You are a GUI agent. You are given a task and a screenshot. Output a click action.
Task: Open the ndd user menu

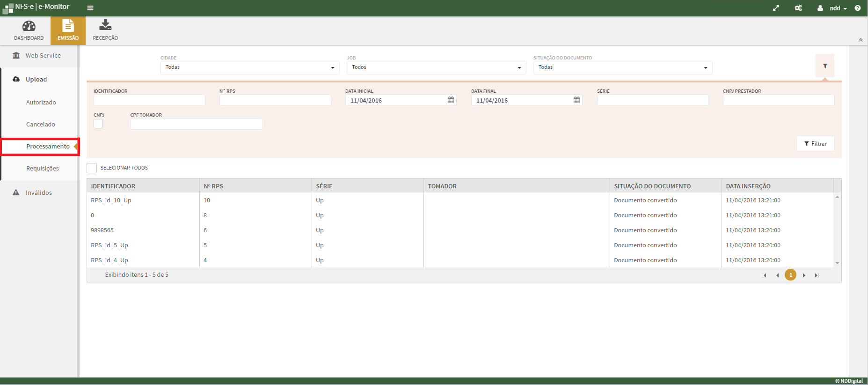[x=834, y=8]
